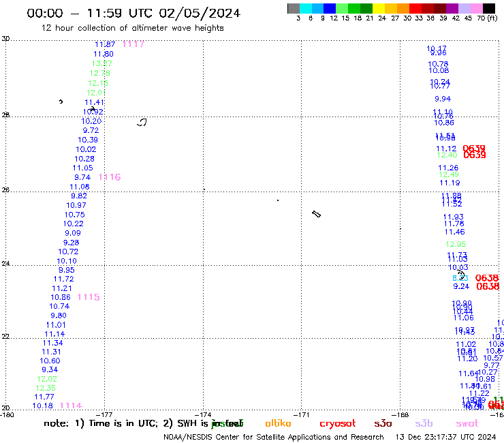Click the wave height value 9.74
The height and width of the screenshot is (443, 504).
[82, 177]
